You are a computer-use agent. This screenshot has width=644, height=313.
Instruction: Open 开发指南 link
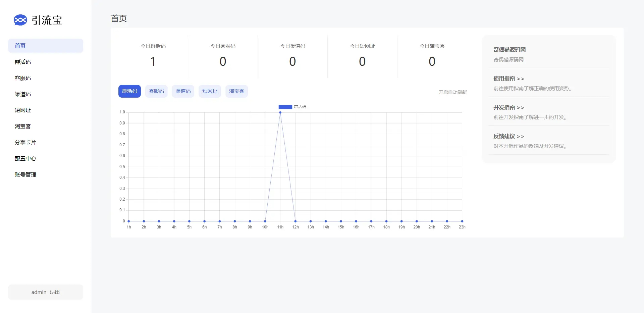pyautogui.click(x=508, y=108)
